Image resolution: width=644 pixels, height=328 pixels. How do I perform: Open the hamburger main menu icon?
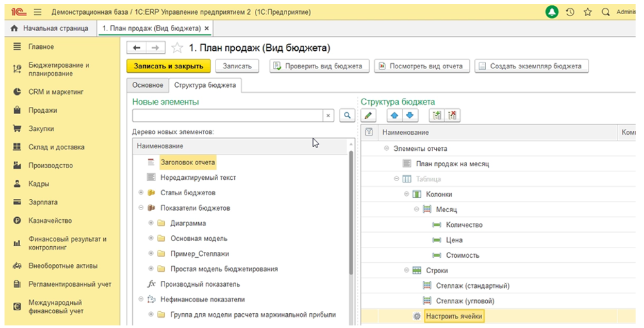point(37,12)
